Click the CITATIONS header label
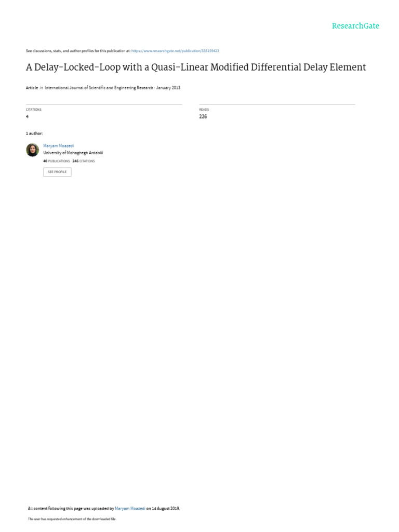 34,110
